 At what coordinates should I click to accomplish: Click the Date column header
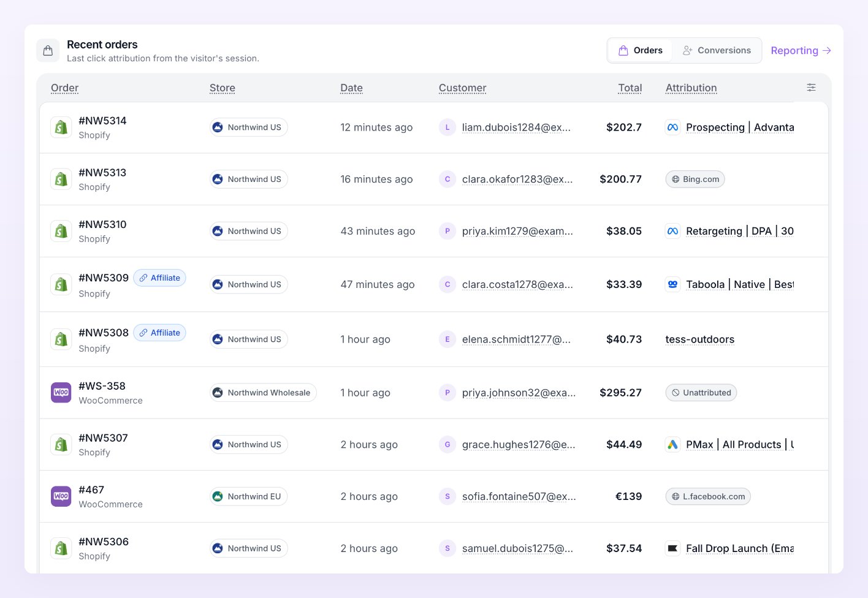coord(352,88)
